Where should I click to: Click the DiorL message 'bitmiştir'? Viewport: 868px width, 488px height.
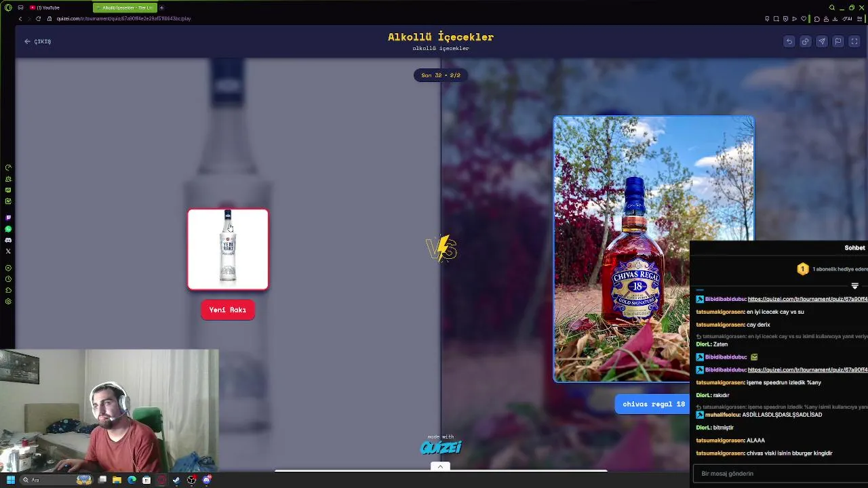click(x=724, y=428)
